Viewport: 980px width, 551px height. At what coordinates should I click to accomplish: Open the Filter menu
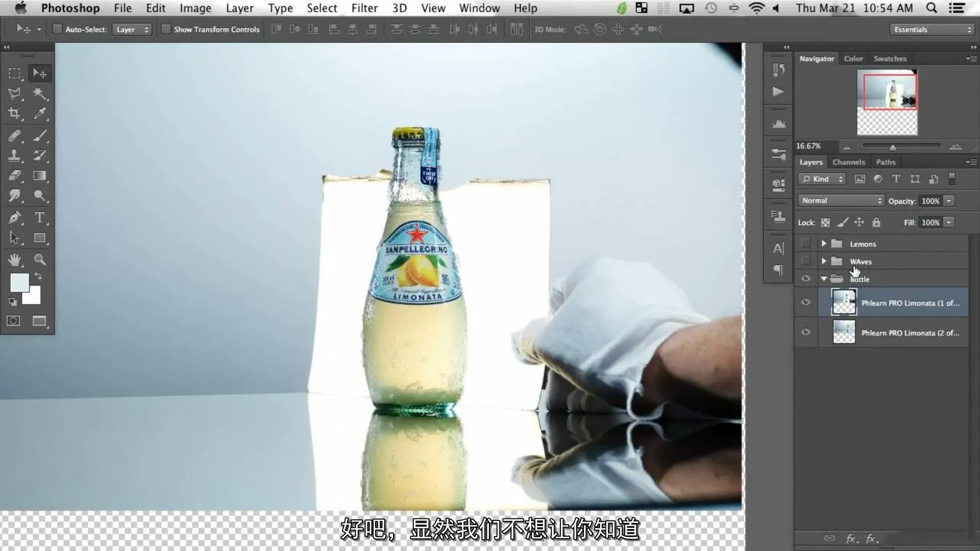tap(364, 8)
